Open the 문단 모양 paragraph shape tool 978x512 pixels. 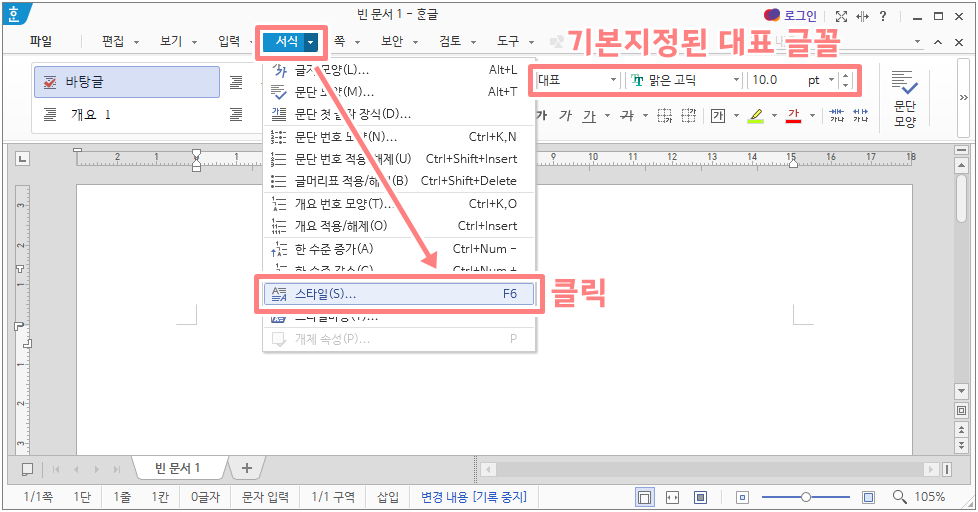[x=904, y=98]
